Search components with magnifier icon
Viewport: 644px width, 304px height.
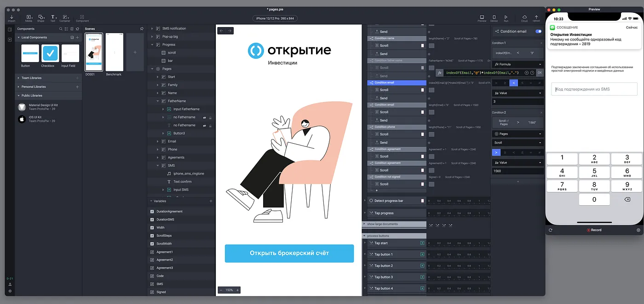point(61,29)
